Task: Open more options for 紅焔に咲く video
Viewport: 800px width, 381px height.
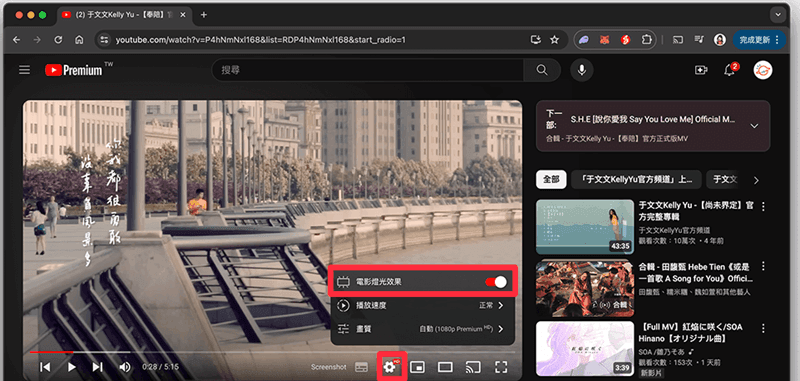Action: point(763,328)
